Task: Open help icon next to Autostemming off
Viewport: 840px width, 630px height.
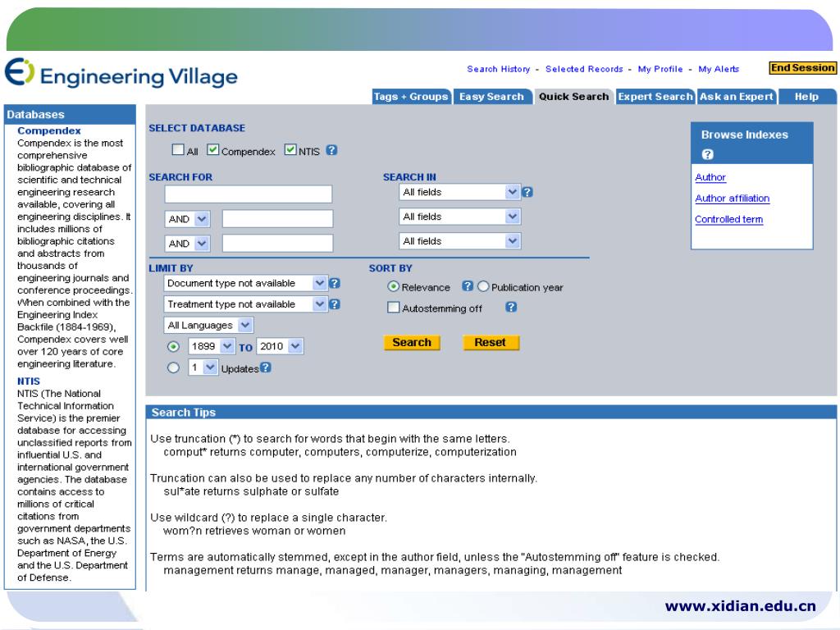Action: tap(511, 307)
